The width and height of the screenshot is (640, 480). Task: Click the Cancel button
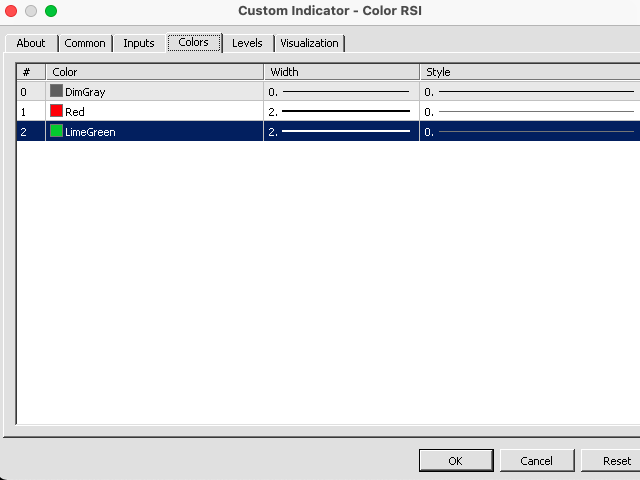(x=537, y=461)
